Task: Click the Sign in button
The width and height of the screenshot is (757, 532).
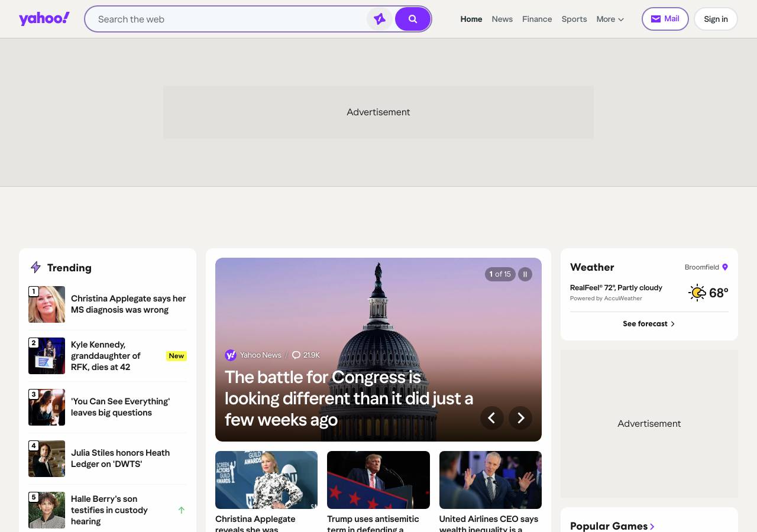Action: coord(716,19)
